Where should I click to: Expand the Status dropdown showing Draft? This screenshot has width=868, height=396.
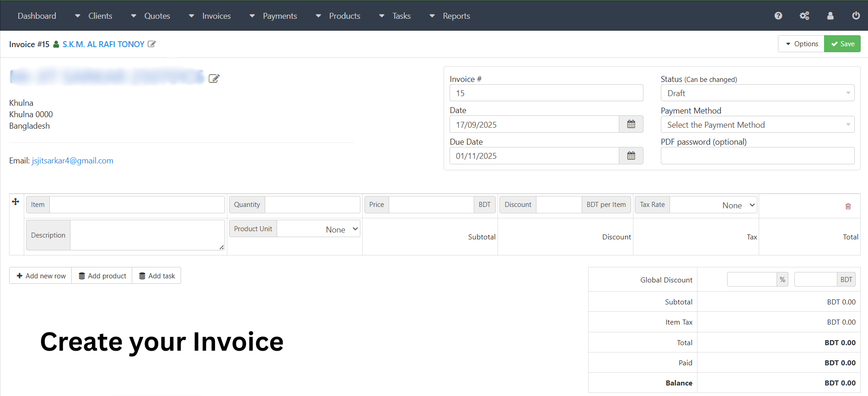[x=757, y=93]
